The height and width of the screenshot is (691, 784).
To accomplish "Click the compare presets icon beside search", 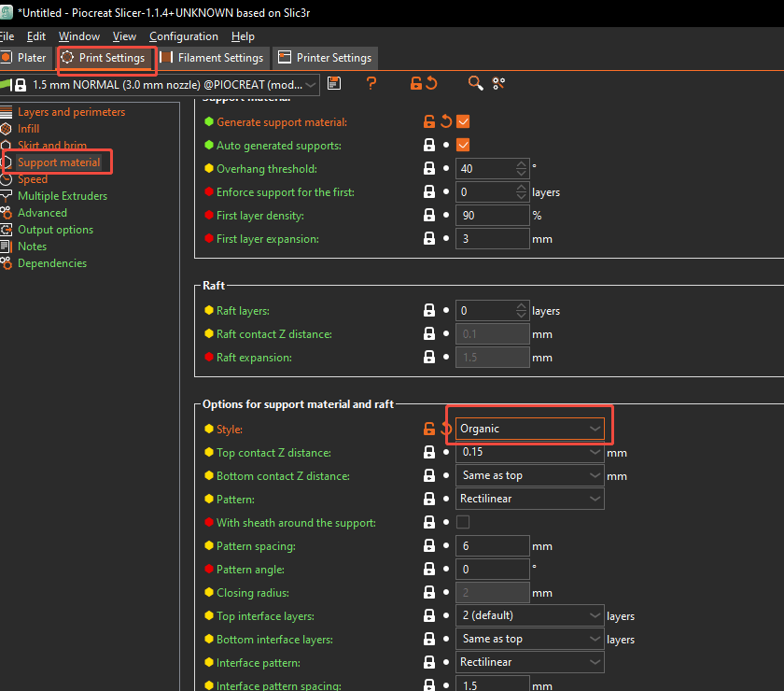I will pos(498,84).
